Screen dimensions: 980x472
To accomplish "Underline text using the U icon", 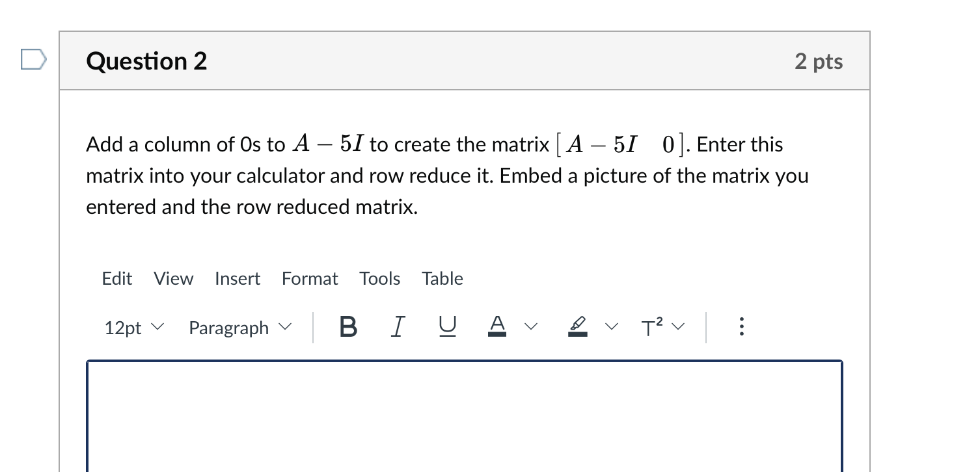I will tap(446, 327).
